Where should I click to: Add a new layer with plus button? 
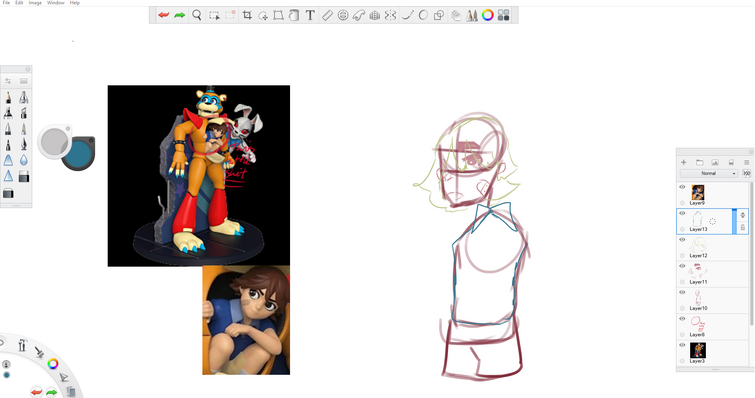click(683, 162)
